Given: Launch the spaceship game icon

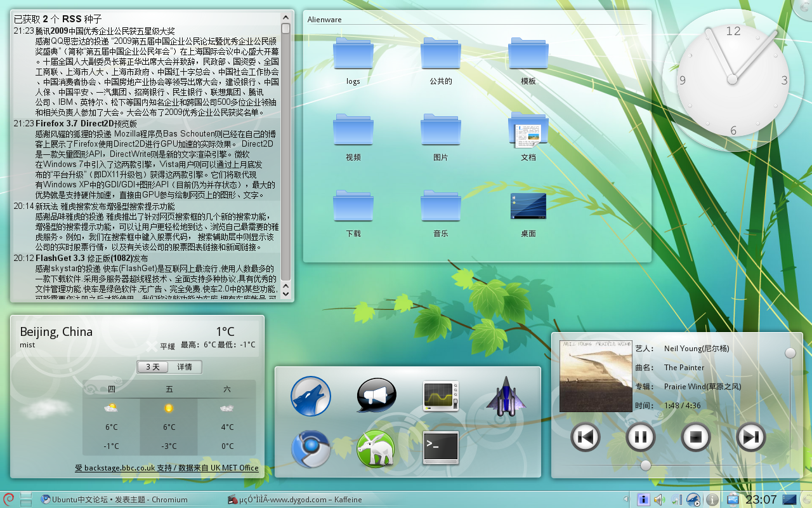Looking at the screenshot, I should tap(506, 396).
